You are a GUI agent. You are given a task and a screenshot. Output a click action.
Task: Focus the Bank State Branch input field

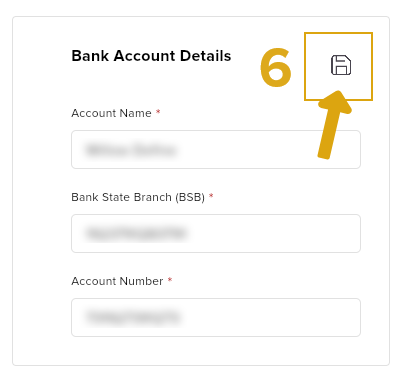pyautogui.click(x=216, y=233)
